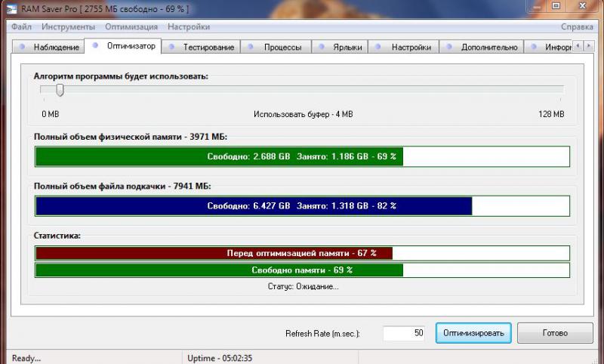Click the physical memory green progress bar
604x364 pixels.
pos(303,156)
